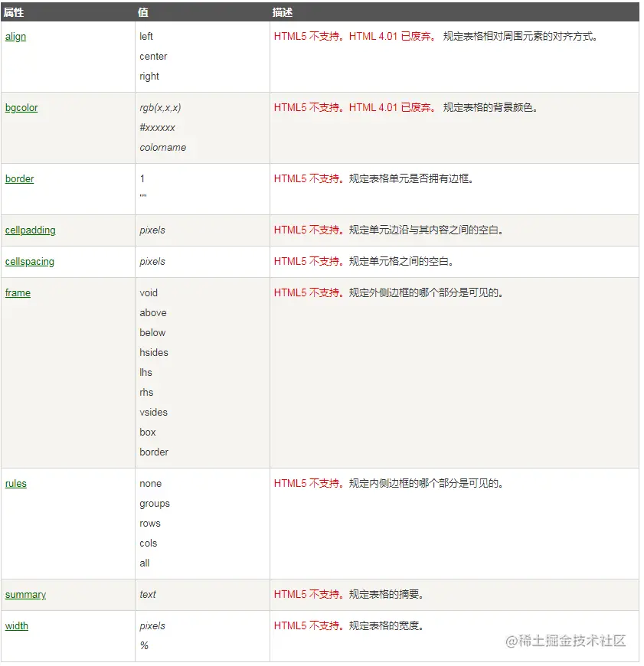Select 'border' value in the frame row
The height and width of the screenshot is (666, 644).
(x=154, y=452)
